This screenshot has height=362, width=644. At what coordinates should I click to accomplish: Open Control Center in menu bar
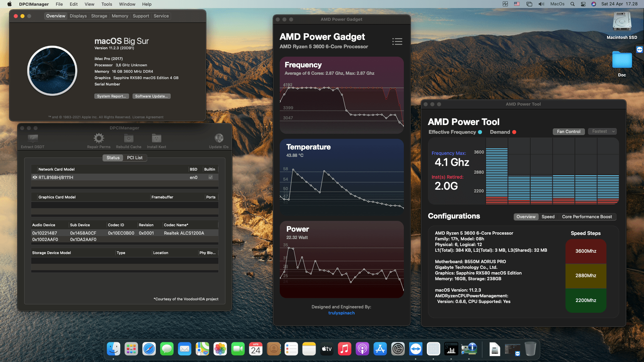pyautogui.click(x=583, y=4)
